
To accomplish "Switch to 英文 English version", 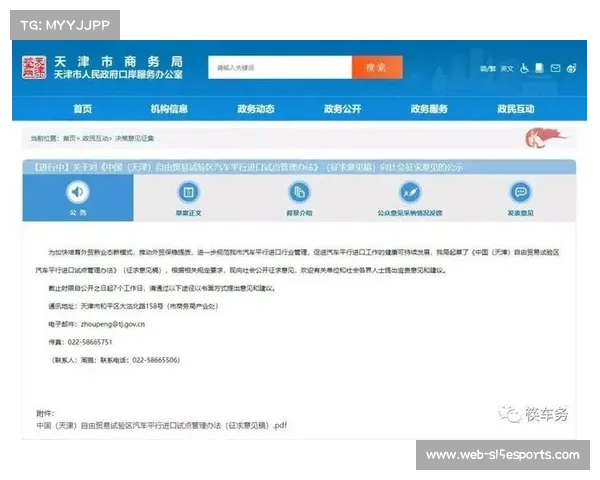I will [x=507, y=69].
